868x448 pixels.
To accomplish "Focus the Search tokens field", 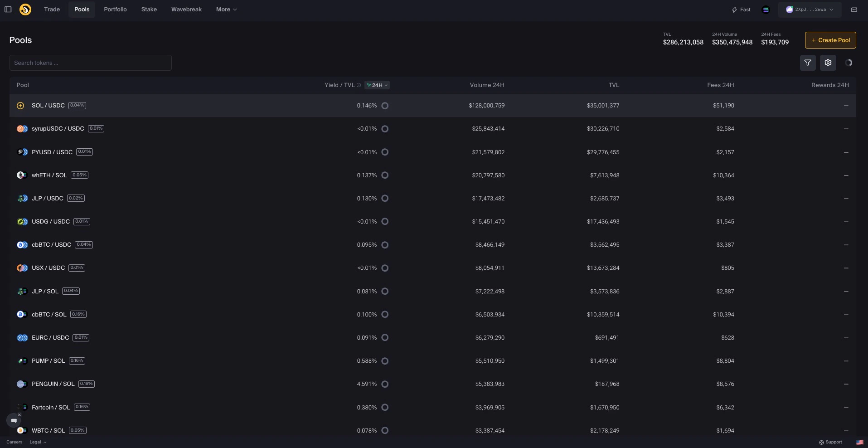I will pos(91,63).
